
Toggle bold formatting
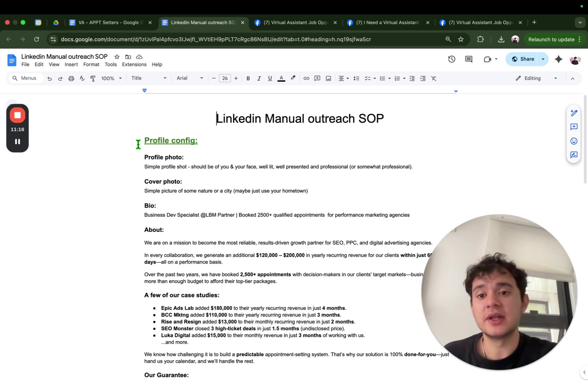pyautogui.click(x=248, y=78)
